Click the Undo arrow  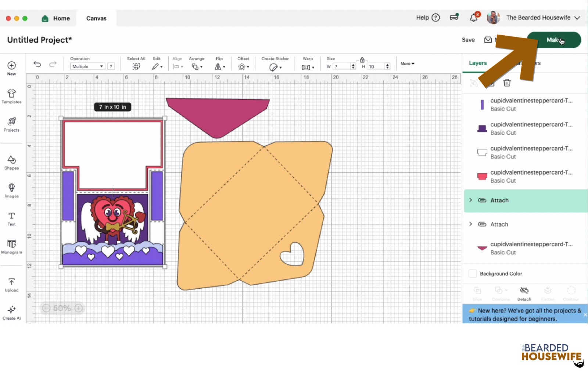(x=37, y=64)
